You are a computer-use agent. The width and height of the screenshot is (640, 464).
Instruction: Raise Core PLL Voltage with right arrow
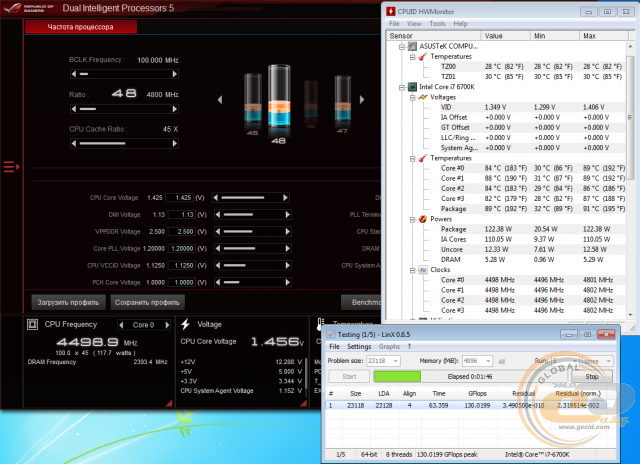[x=288, y=249]
